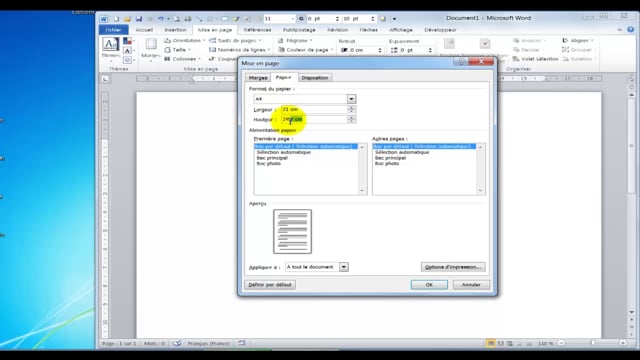Viewport: 640px width, 360px height.
Task: Switch to the Révision ribbon tab
Action: (x=338, y=30)
